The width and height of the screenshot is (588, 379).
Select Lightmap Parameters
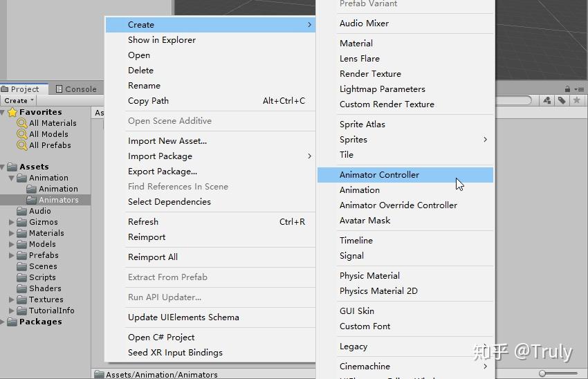point(405,89)
